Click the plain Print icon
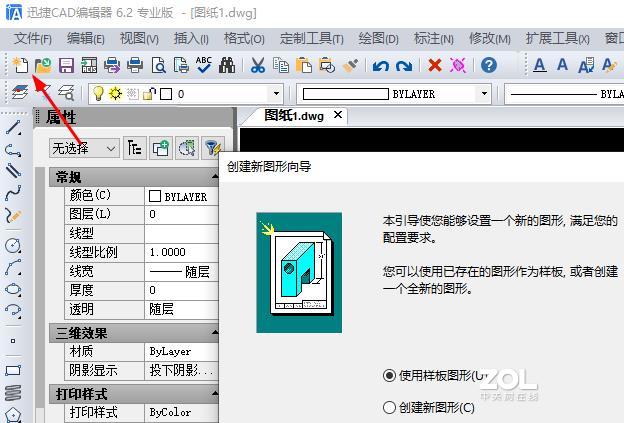Image resolution: width=624 pixels, height=423 pixels. 135,65
